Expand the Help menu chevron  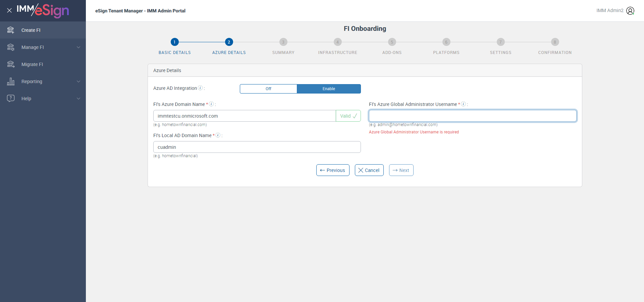(x=78, y=99)
